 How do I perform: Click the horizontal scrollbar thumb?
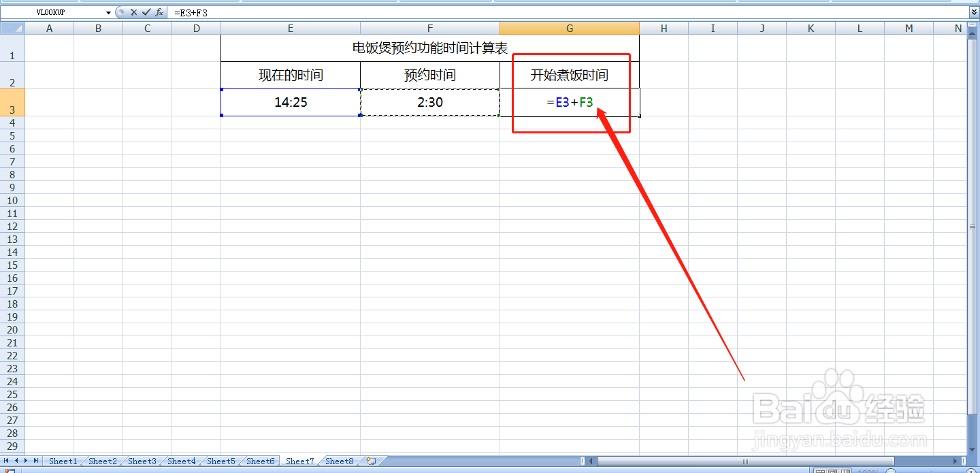coord(746,461)
